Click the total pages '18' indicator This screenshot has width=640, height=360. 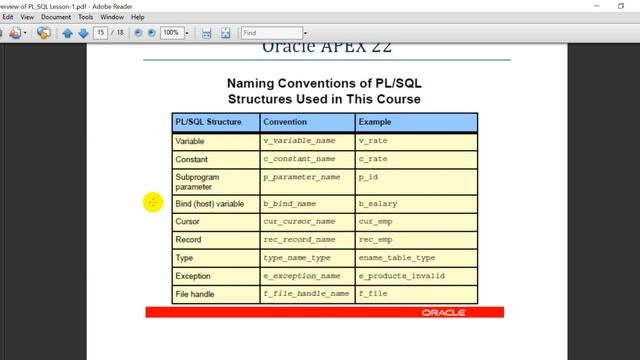tap(120, 33)
